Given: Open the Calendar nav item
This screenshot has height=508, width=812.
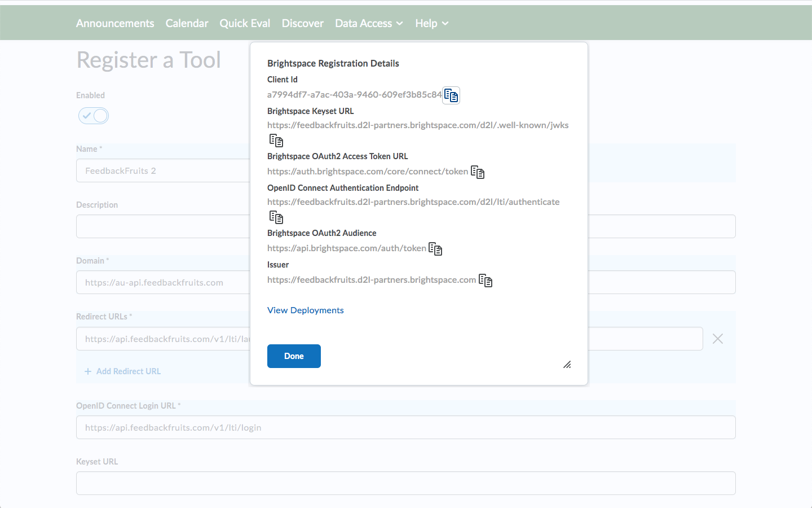Looking at the screenshot, I should [187, 23].
